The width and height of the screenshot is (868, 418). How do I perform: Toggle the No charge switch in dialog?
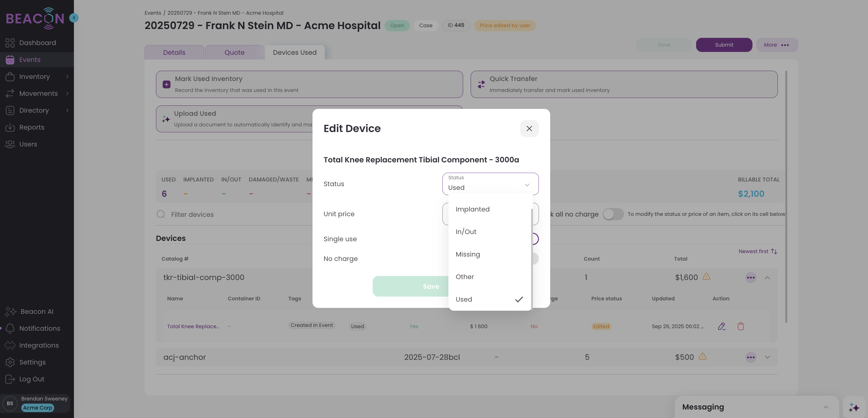(535, 258)
